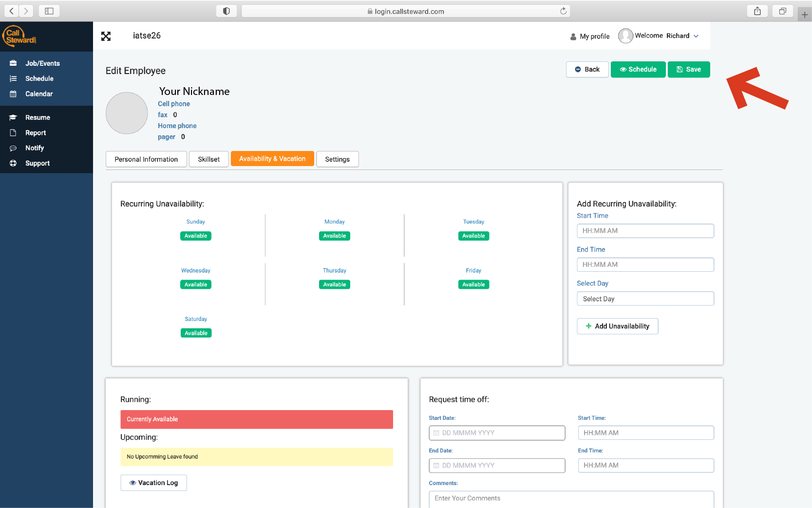Screen dimensions: 812x508
Task: Toggle Saturday's Available status badge
Action: 196,333
